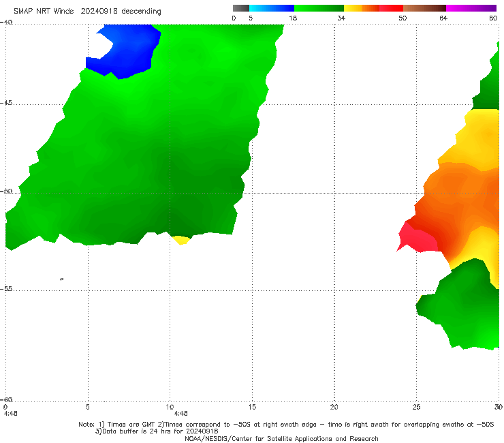Click the NOAA/NESDIS Center for Satellite Applications credit

[x=281, y=438]
